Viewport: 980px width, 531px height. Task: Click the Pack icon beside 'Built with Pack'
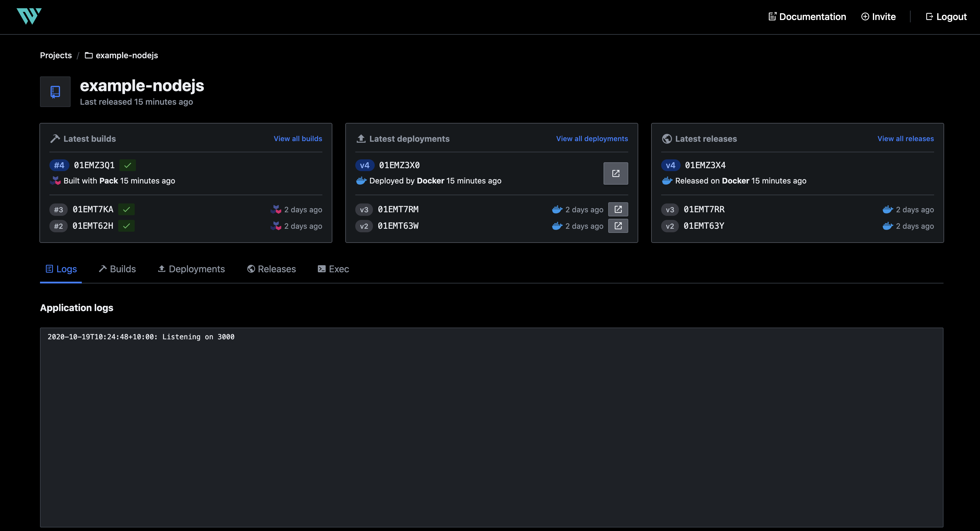click(55, 181)
